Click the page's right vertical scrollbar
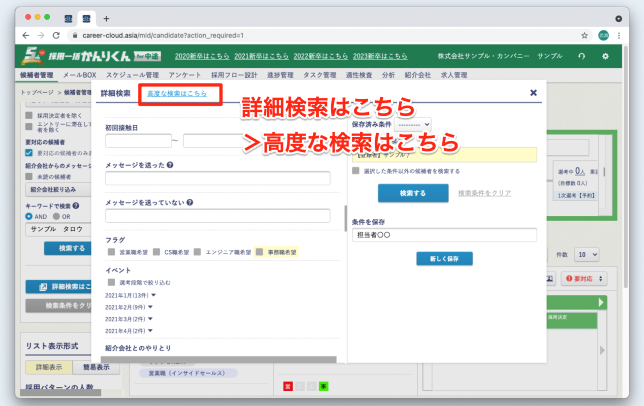Image resolution: width=644 pixels, height=406 pixels. tap(626, 166)
